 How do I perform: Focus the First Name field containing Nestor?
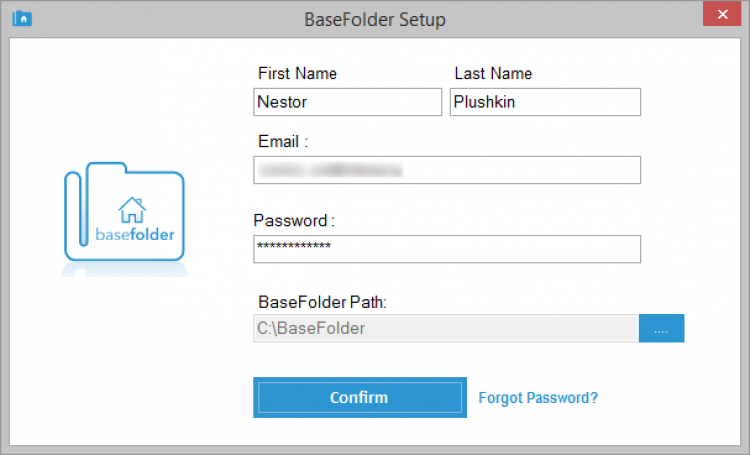[x=347, y=102]
